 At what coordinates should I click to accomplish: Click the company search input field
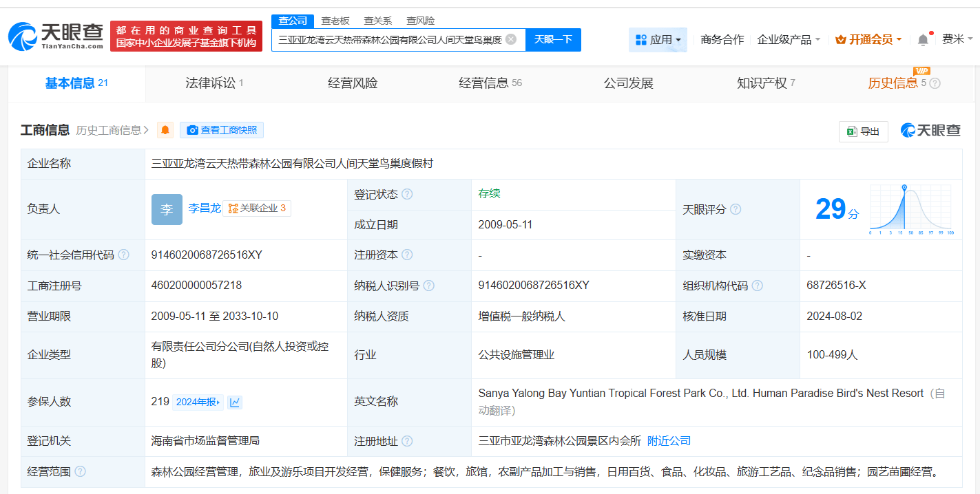(x=389, y=40)
